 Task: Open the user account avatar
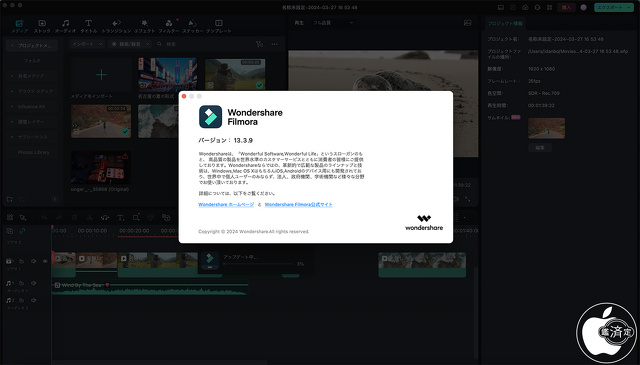coord(584,7)
